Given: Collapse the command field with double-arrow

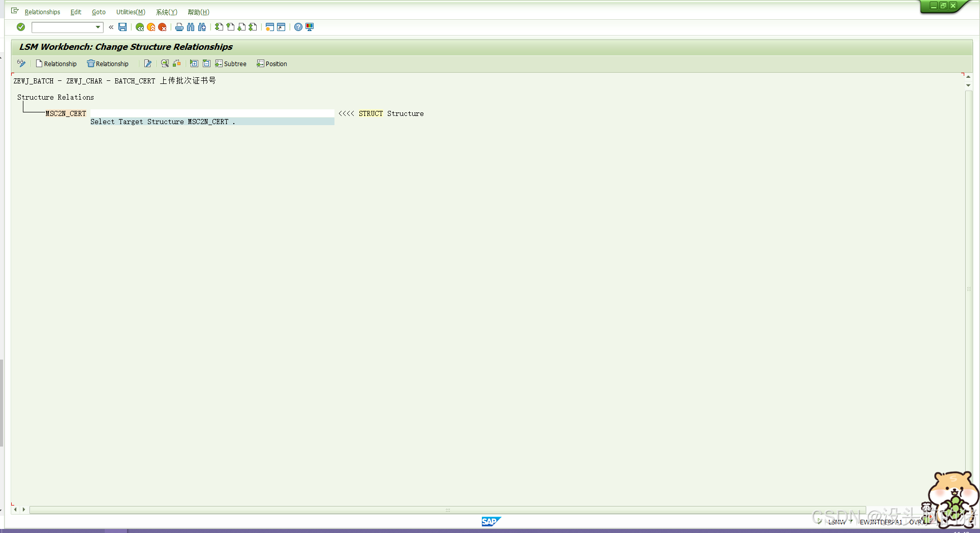Looking at the screenshot, I should click(x=111, y=27).
